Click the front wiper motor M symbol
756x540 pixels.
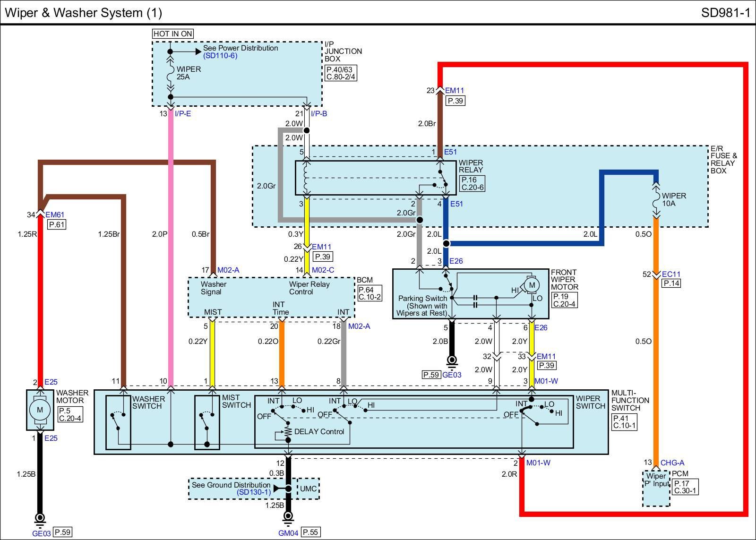tap(532, 285)
